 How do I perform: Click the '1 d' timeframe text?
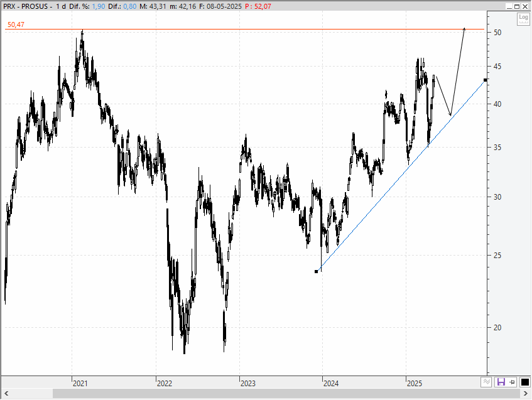click(x=61, y=6)
